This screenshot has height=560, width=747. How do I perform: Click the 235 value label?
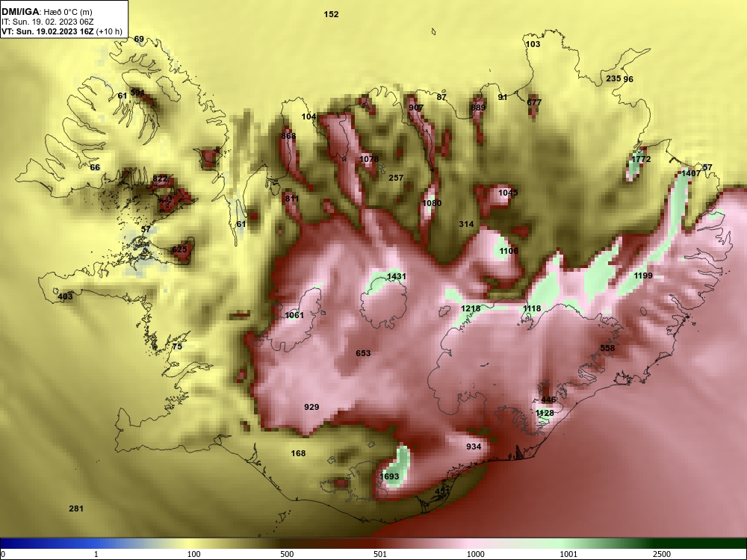pos(613,78)
